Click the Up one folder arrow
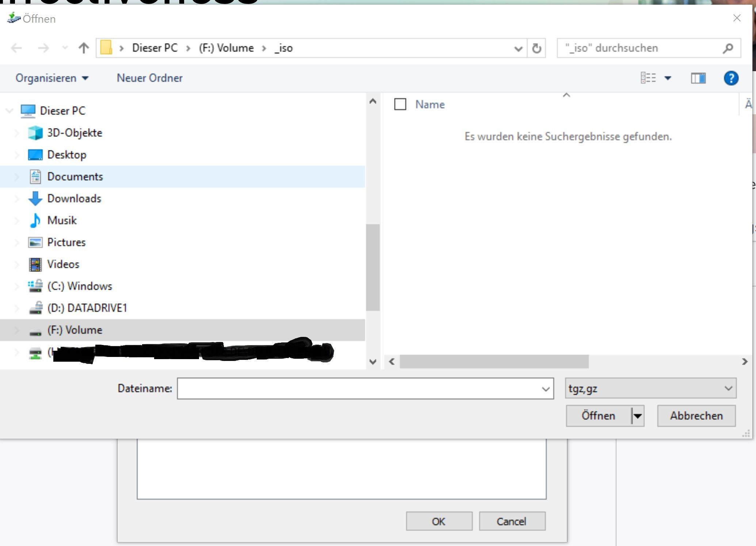 click(x=83, y=48)
